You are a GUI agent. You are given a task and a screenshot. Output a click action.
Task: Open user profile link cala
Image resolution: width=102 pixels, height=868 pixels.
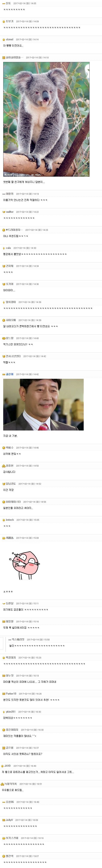(8, 248)
